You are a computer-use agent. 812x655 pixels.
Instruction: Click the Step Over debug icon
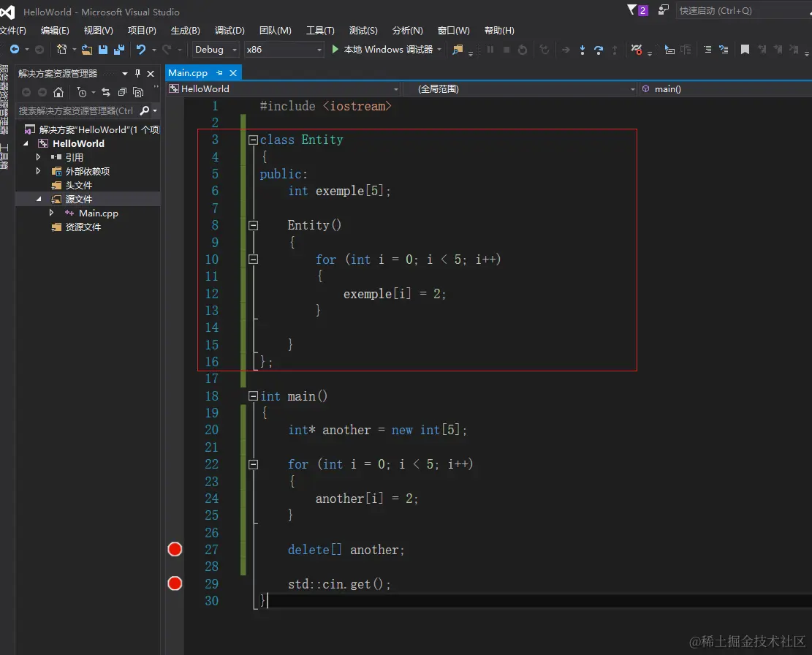pos(599,50)
